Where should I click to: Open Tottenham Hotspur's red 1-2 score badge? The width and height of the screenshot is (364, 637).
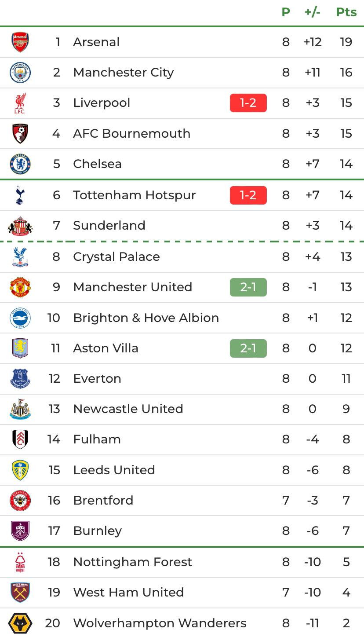click(248, 195)
